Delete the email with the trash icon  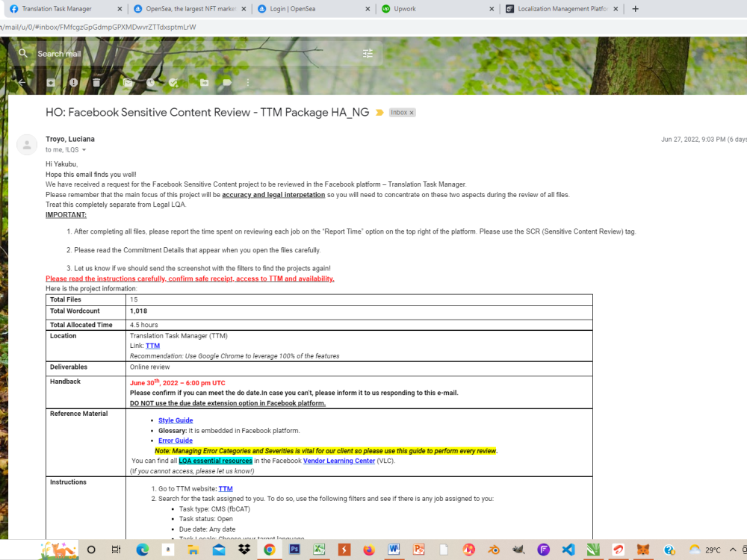pos(96,82)
